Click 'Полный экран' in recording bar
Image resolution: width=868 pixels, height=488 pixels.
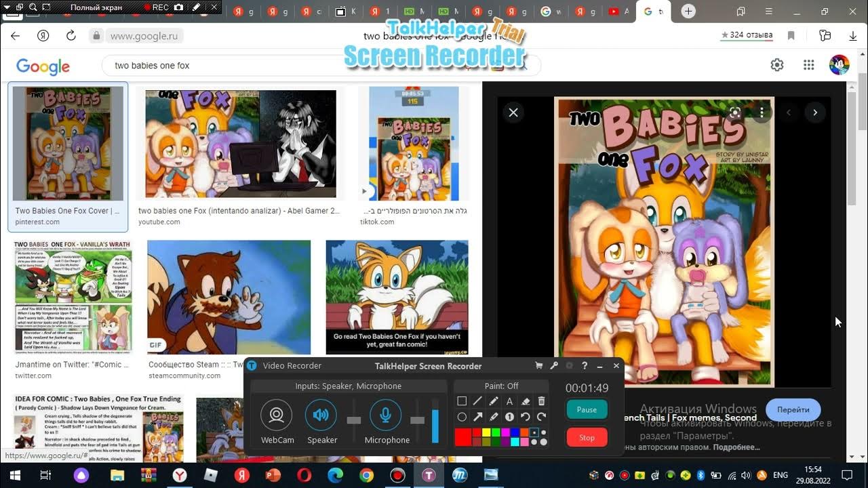point(96,7)
